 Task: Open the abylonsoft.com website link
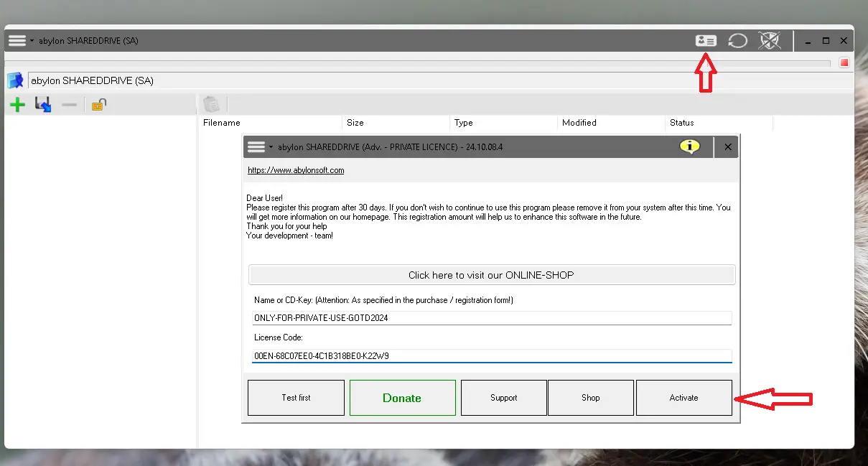click(x=296, y=170)
